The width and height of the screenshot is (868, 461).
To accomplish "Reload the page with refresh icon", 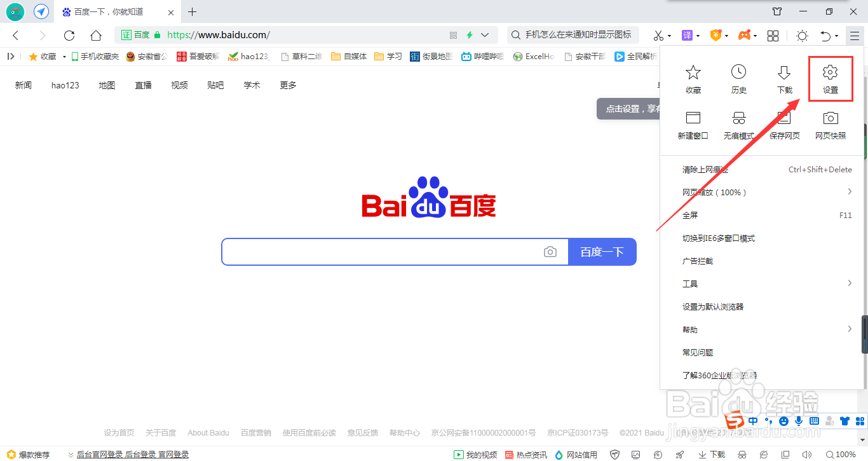I will tap(69, 36).
